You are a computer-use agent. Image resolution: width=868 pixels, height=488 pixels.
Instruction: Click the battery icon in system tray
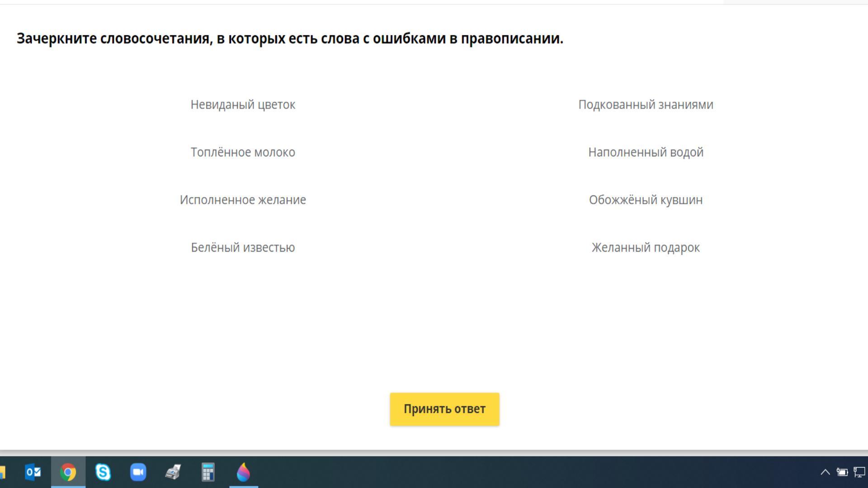point(842,472)
